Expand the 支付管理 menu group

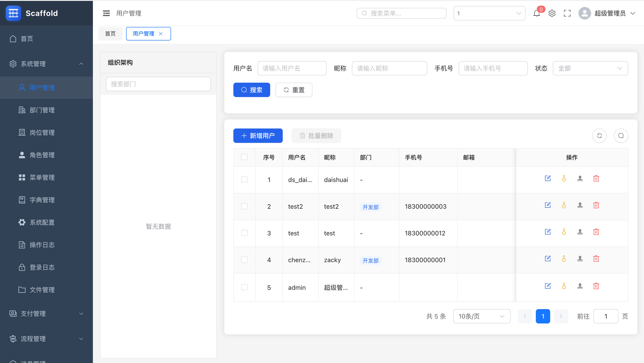tap(46, 314)
